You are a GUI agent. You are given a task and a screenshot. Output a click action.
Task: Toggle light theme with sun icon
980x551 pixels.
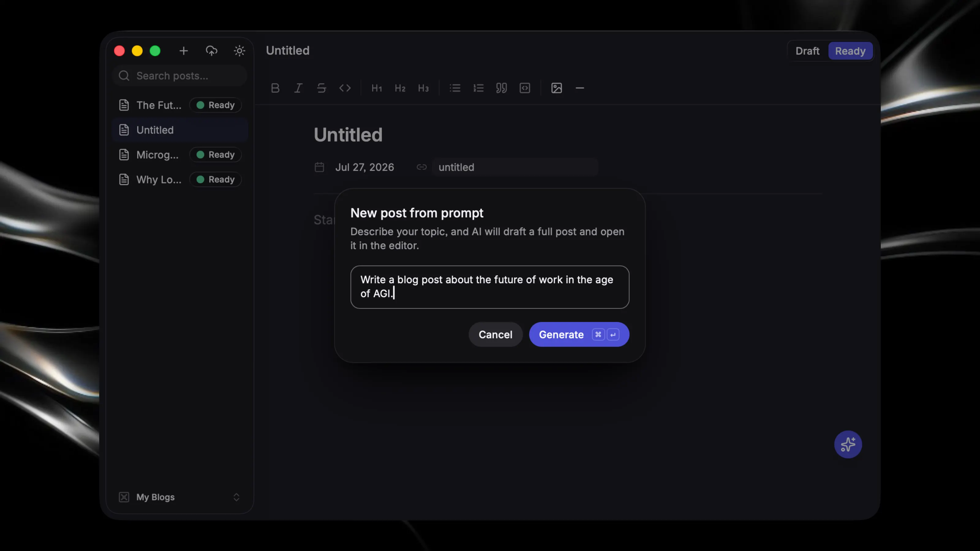[x=239, y=51]
